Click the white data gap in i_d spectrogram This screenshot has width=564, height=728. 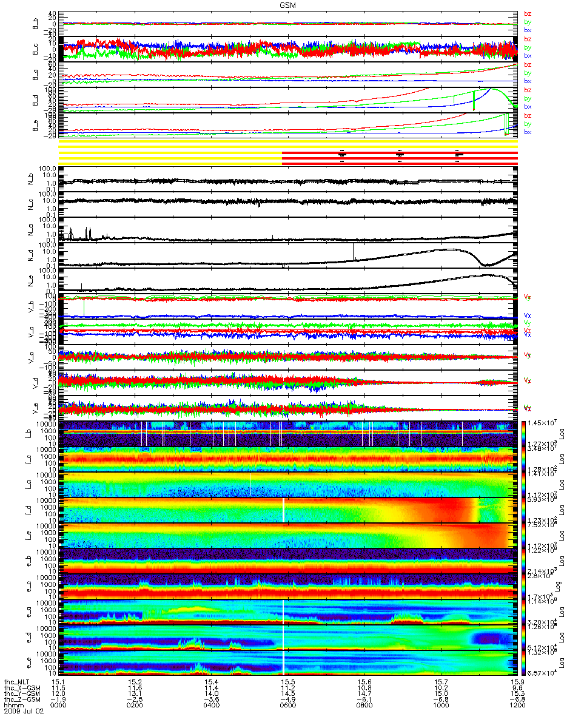tap(283, 510)
